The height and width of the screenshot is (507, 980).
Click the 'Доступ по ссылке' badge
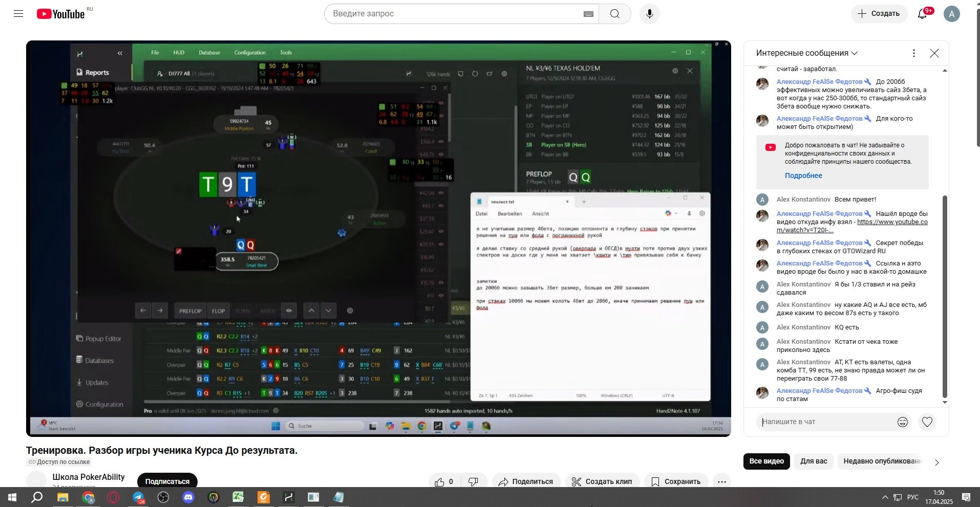(x=59, y=462)
